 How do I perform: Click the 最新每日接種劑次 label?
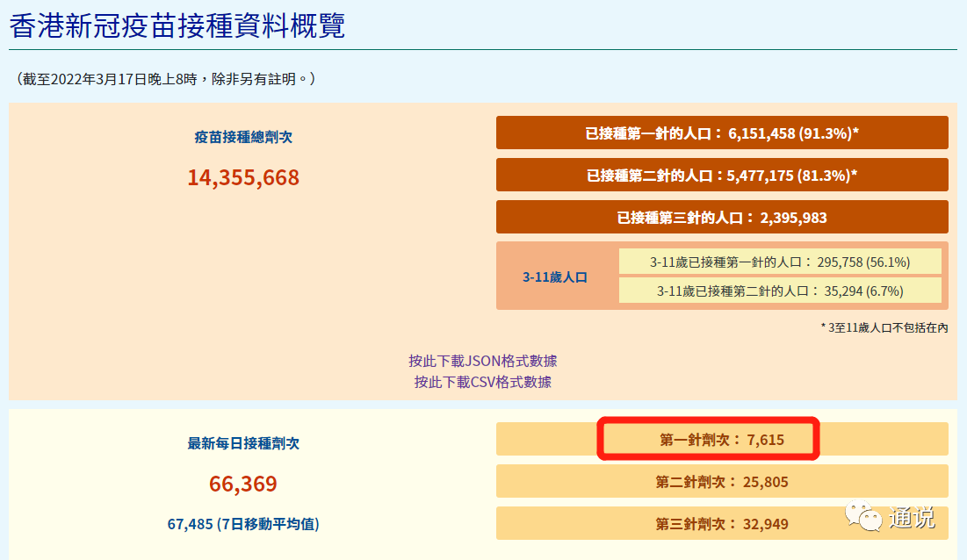click(243, 443)
